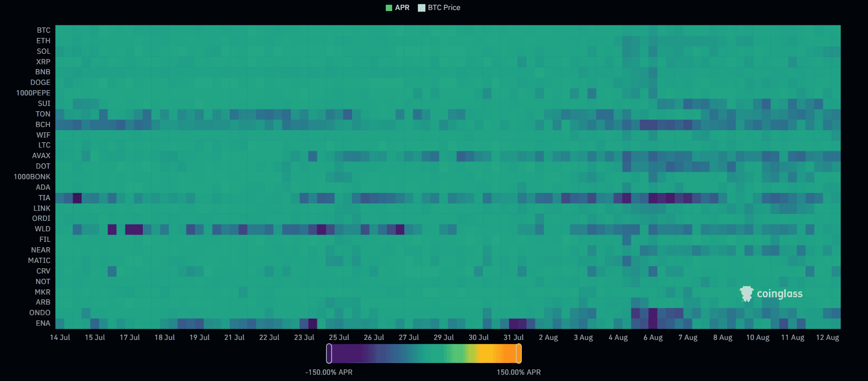Click the XRP row label
This screenshot has height=381, width=868.
pos(44,62)
